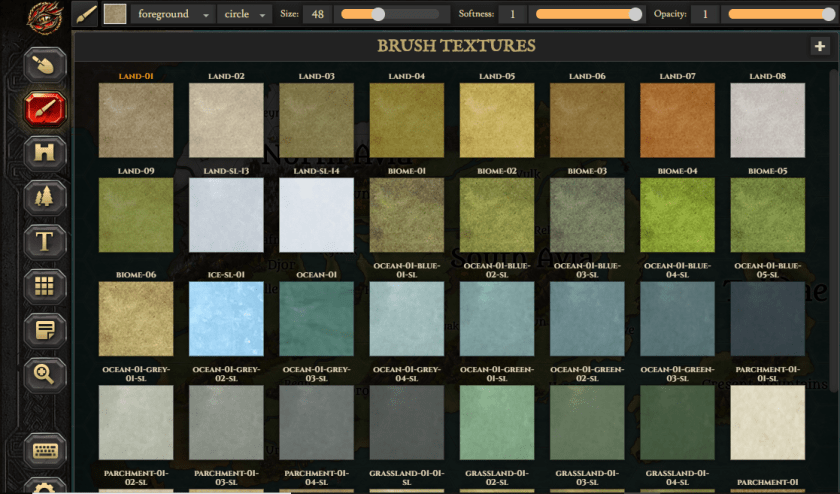
Task: Choose the LAND-07 orange texture
Action: [677, 119]
